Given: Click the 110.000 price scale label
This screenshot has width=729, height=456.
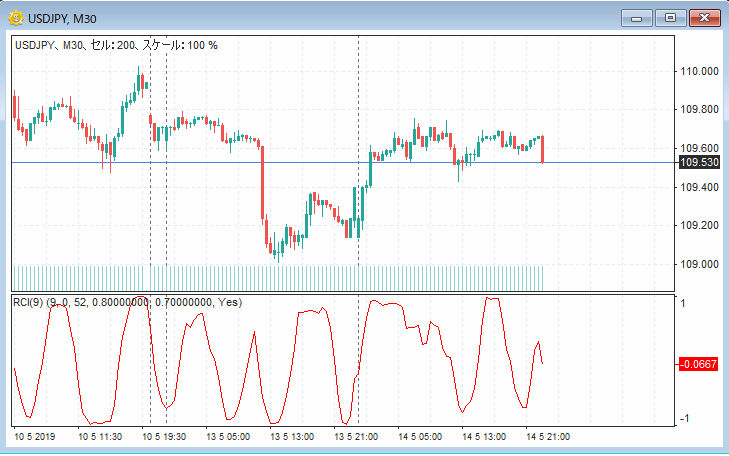Looking at the screenshot, I should 699,71.
